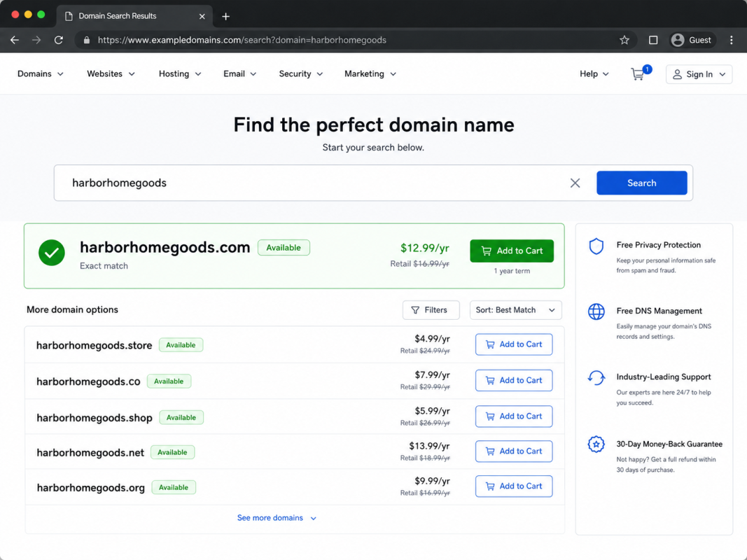Expand the Help dropdown

[594, 73]
